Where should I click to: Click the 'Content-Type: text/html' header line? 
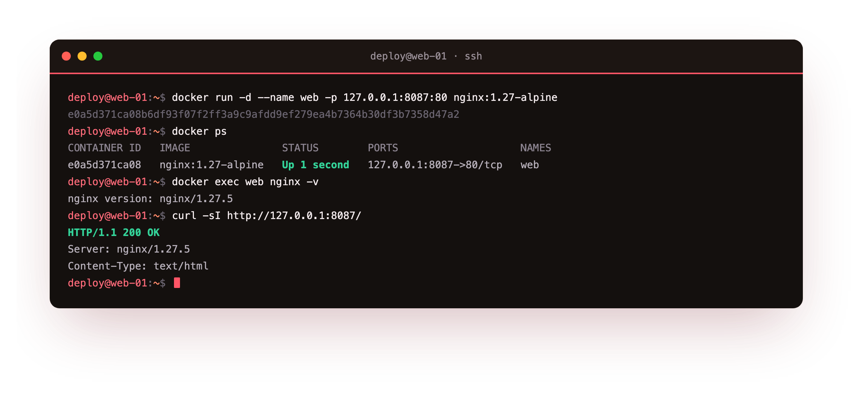click(138, 266)
